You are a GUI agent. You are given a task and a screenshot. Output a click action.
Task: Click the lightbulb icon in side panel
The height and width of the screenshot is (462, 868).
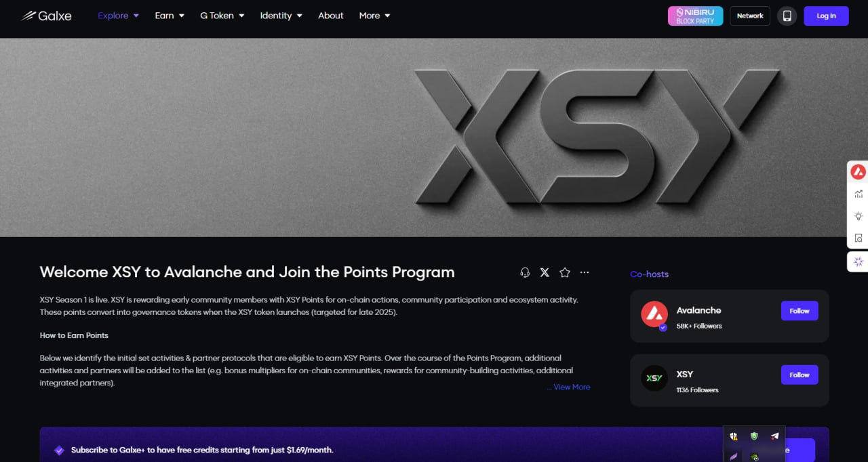tap(858, 216)
